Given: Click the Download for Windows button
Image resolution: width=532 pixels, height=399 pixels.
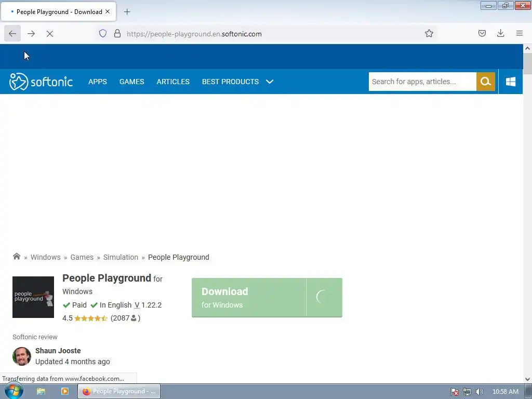Looking at the screenshot, I should tap(267, 298).
